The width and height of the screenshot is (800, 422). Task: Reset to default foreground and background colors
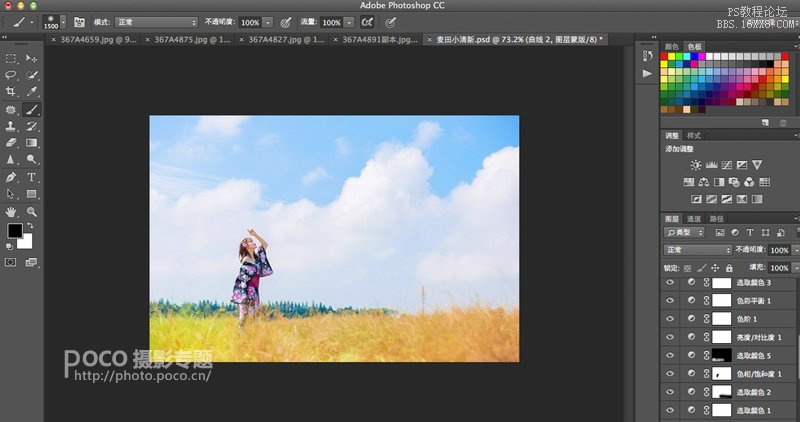tap(9, 246)
